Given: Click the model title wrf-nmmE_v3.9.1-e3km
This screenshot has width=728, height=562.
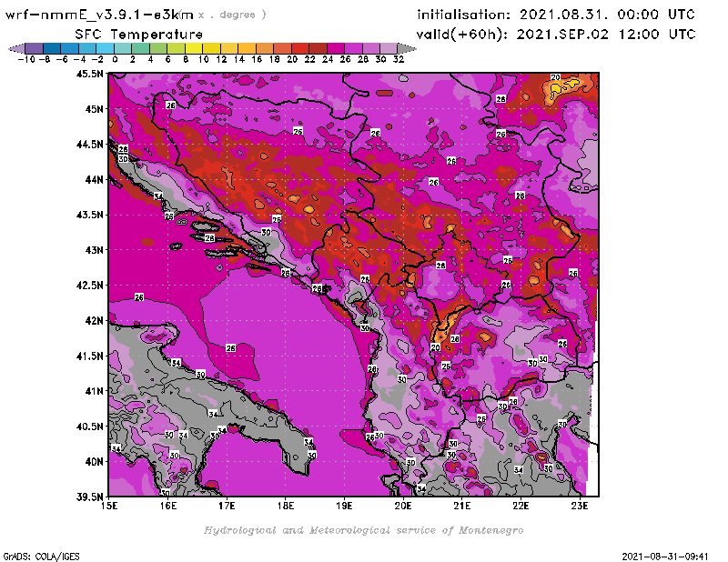Looking at the screenshot, I should [x=99, y=15].
